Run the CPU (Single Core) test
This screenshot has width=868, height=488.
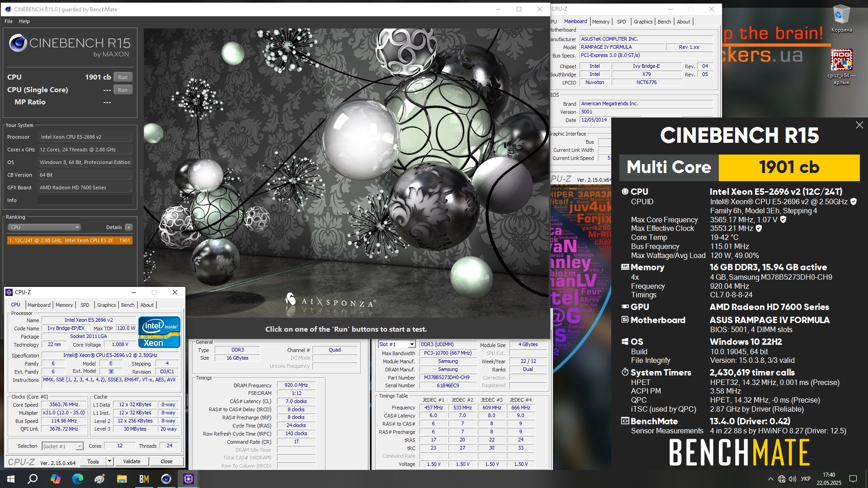(123, 90)
